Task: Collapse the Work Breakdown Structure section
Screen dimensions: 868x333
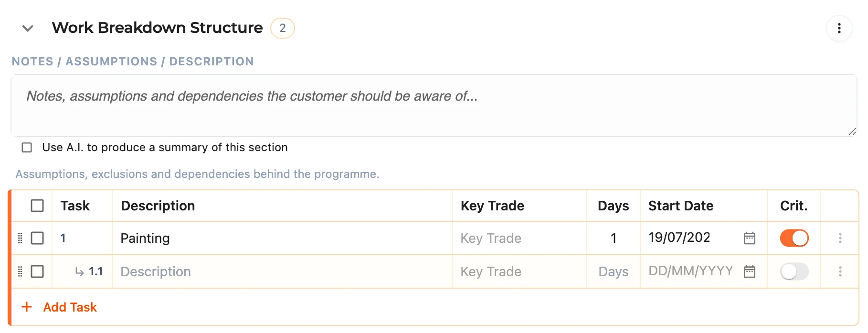Action: point(28,28)
